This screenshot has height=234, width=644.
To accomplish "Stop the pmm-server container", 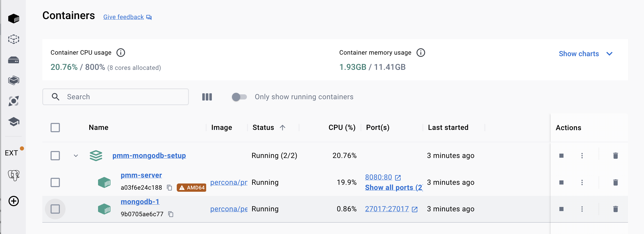I will (561, 182).
